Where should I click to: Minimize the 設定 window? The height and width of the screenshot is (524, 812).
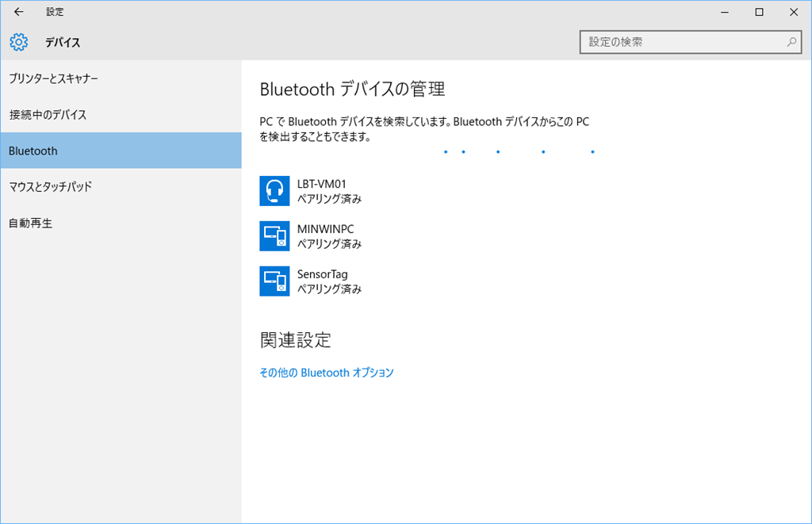(724, 12)
